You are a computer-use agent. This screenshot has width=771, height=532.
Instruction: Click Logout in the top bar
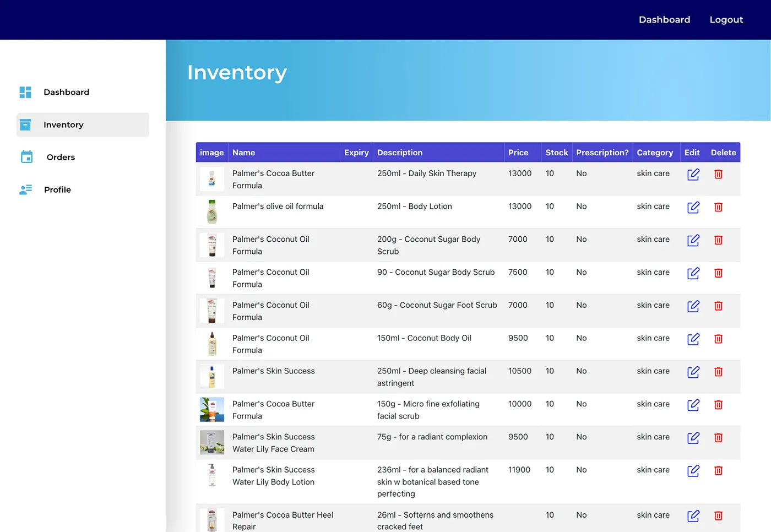[x=726, y=20]
